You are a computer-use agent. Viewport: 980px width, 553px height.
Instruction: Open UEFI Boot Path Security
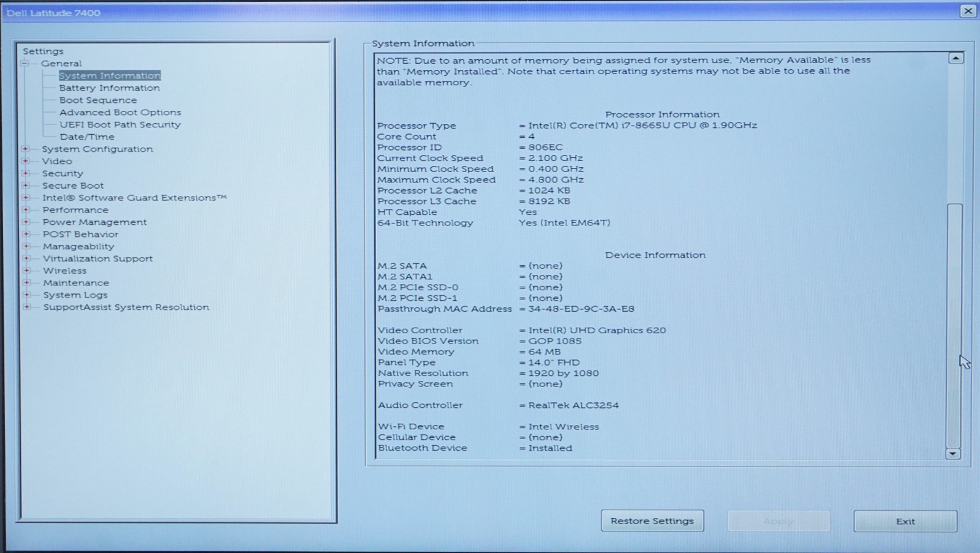120,124
